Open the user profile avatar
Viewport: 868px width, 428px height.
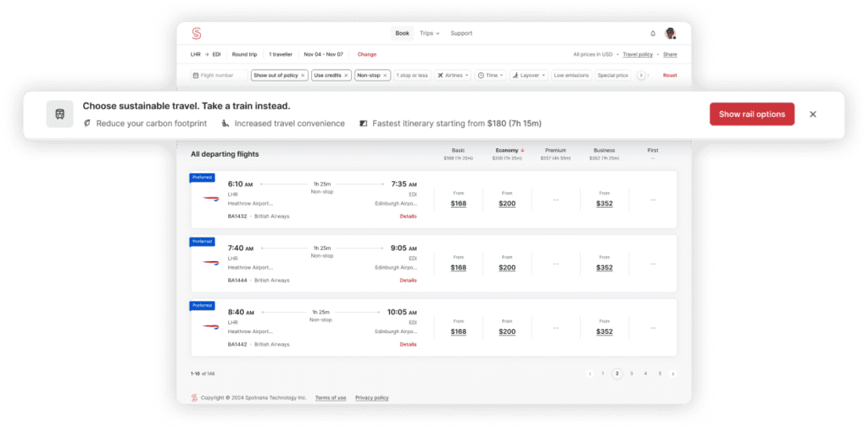670,33
